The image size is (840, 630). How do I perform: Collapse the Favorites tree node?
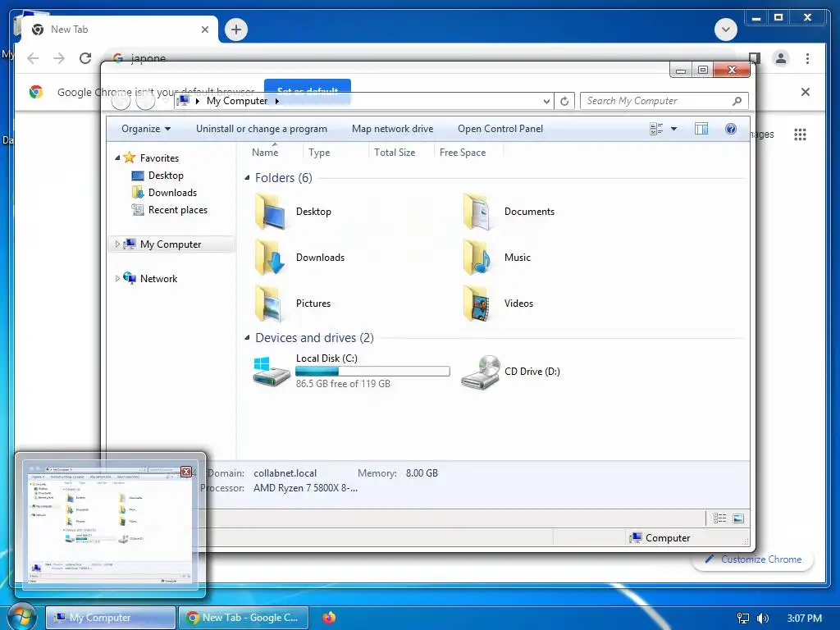pos(117,158)
